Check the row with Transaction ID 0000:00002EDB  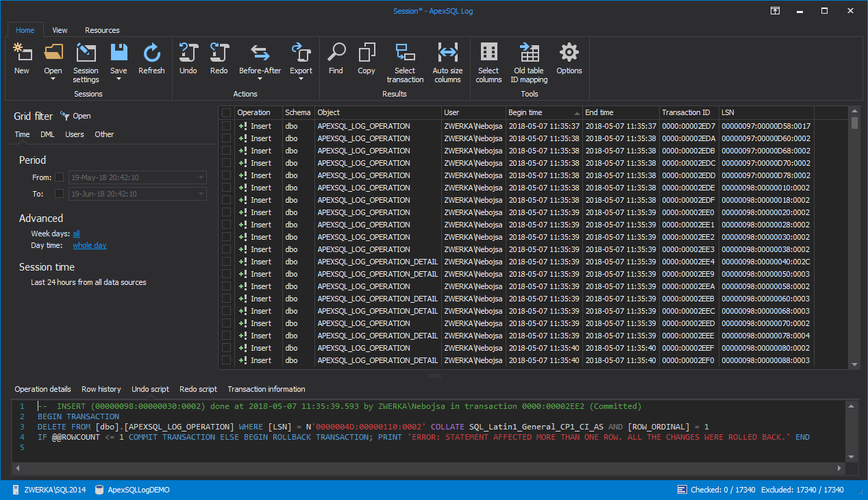coord(226,151)
